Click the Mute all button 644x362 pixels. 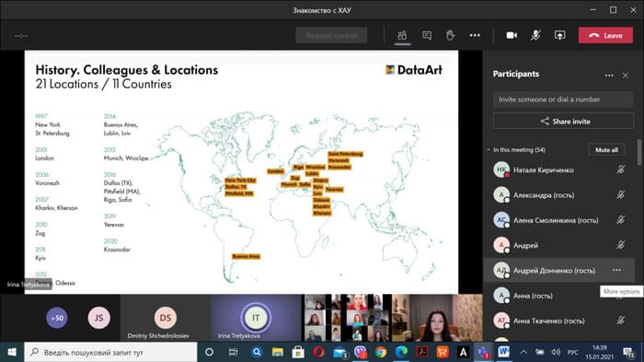point(606,150)
